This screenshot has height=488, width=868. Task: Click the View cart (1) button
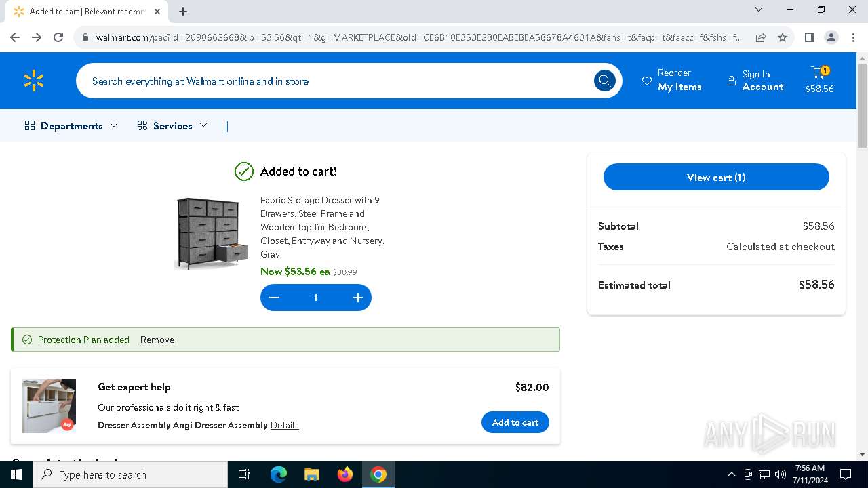(x=716, y=178)
